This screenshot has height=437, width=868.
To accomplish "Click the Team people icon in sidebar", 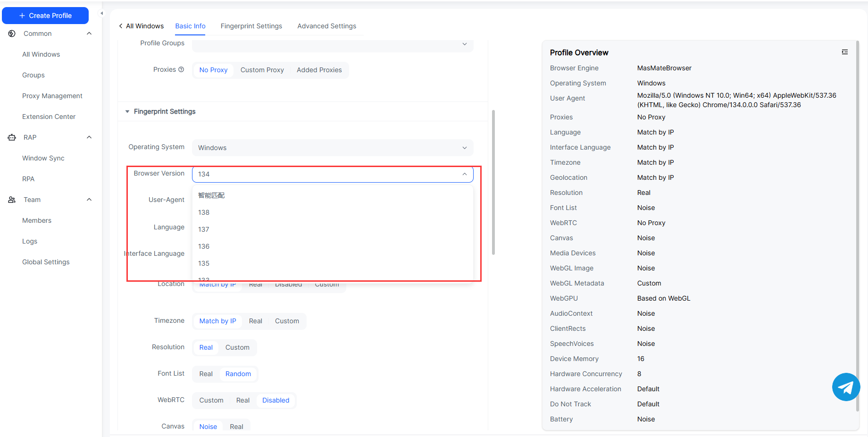I will (12, 200).
